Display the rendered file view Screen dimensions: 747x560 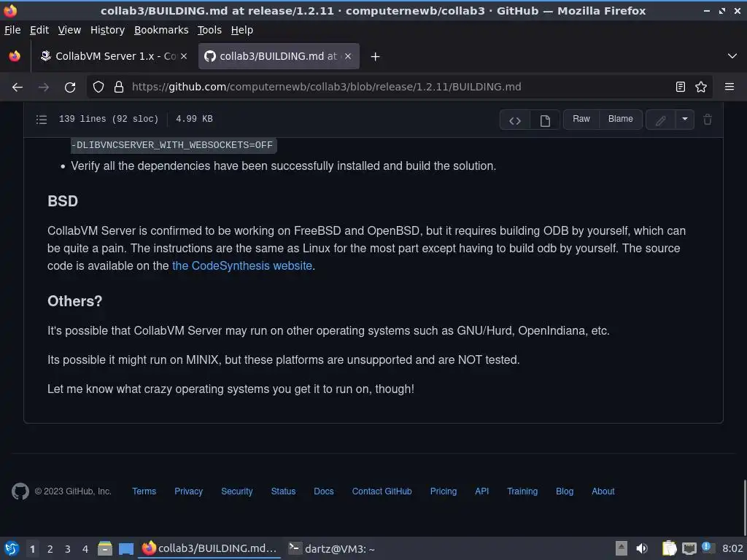tap(545, 120)
